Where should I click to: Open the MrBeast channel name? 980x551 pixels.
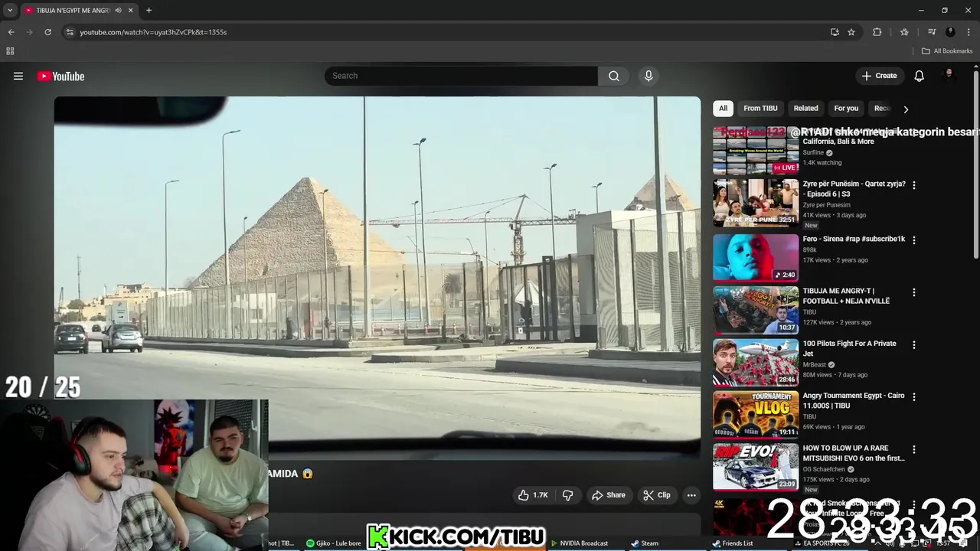click(x=815, y=365)
